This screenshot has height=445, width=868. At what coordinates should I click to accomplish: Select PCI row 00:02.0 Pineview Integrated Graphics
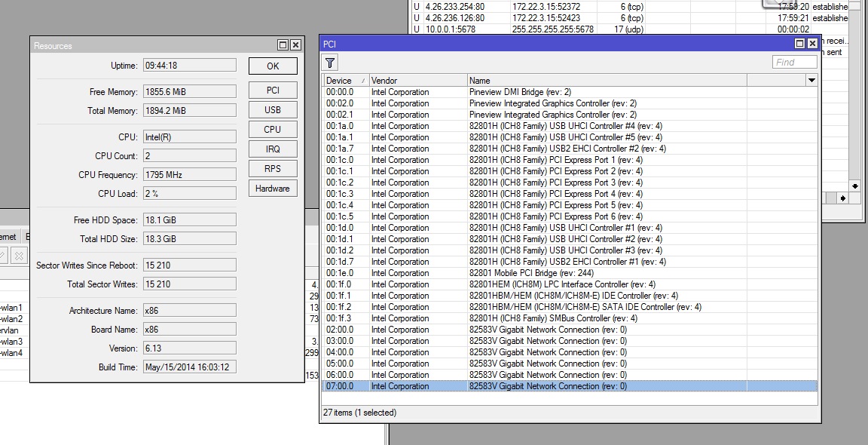(x=570, y=103)
